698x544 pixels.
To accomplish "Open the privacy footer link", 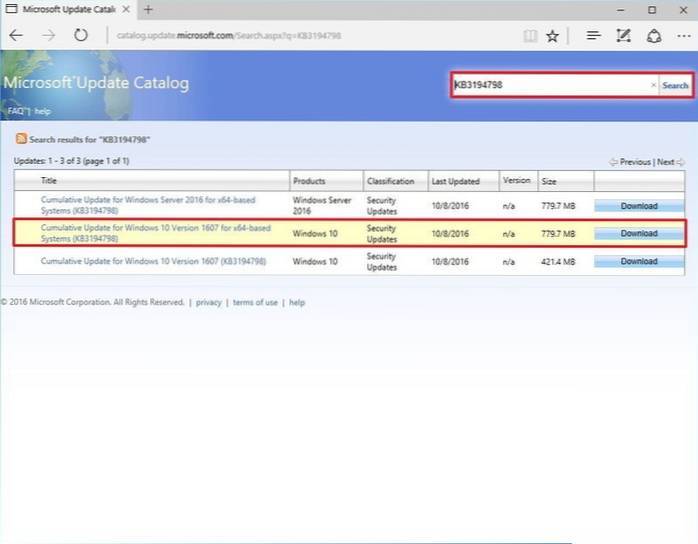I will [x=208, y=302].
